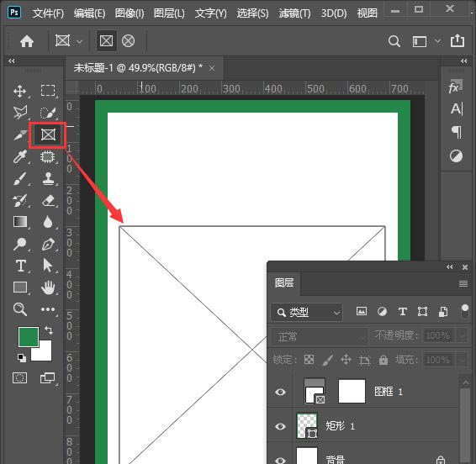476x464 pixels.
Task: Select the Horizontal Type tool
Action: 21,266
